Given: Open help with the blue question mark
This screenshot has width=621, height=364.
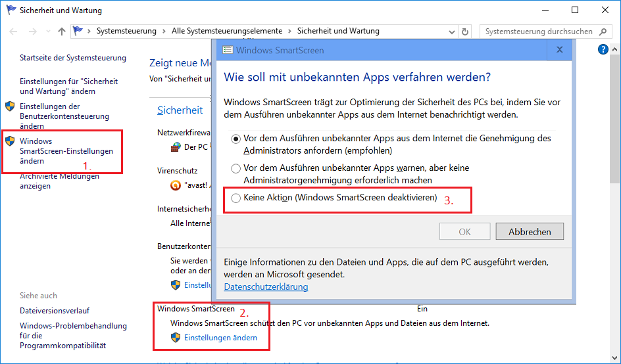Looking at the screenshot, I should [x=603, y=49].
